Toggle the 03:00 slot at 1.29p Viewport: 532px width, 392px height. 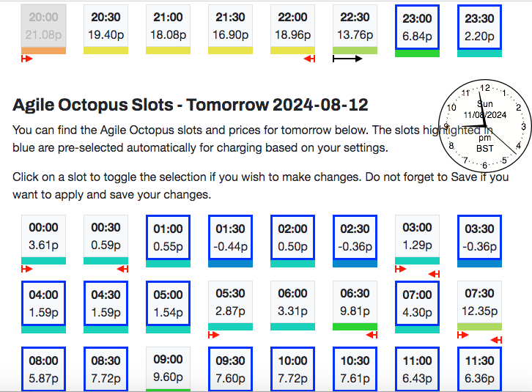click(418, 236)
